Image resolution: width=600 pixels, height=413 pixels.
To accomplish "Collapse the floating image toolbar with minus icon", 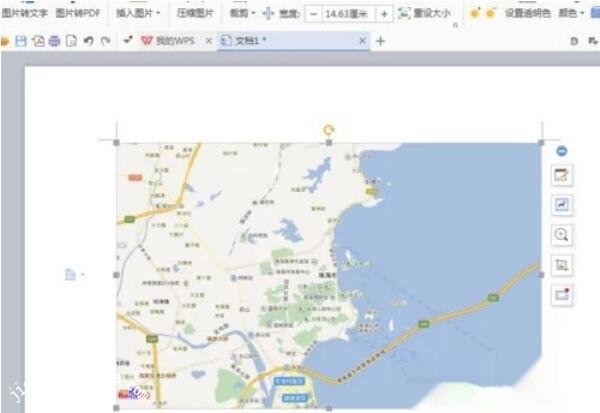I will click(x=561, y=151).
